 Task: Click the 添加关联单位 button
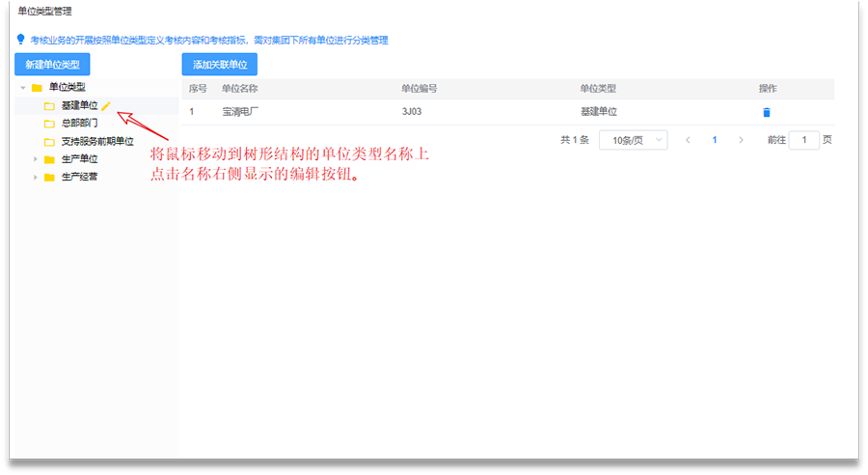click(219, 65)
